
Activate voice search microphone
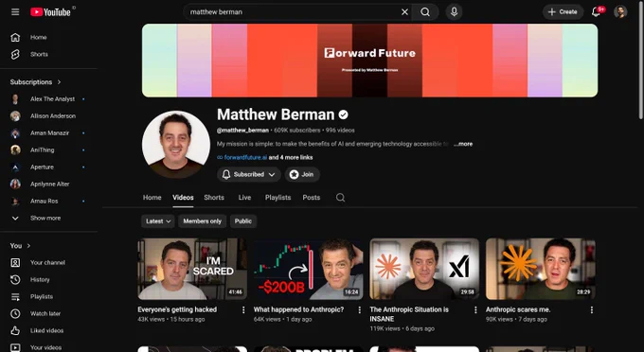pyautogui.click(x=454, y=12)
